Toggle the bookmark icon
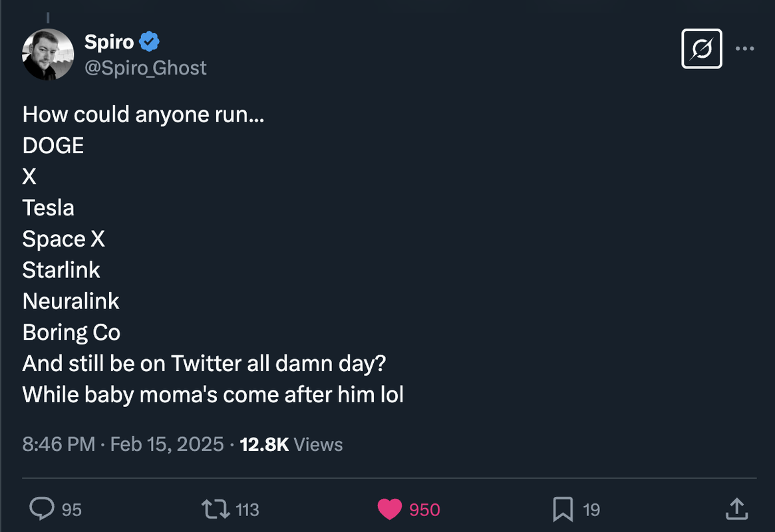The height and width of the screenshot is (532, 775). click(563, 509)
